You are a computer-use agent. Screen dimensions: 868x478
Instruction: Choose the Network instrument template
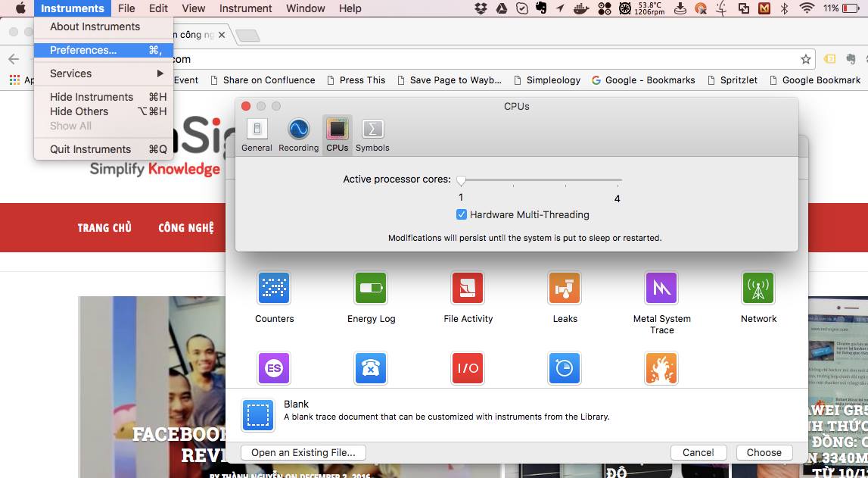758,288
